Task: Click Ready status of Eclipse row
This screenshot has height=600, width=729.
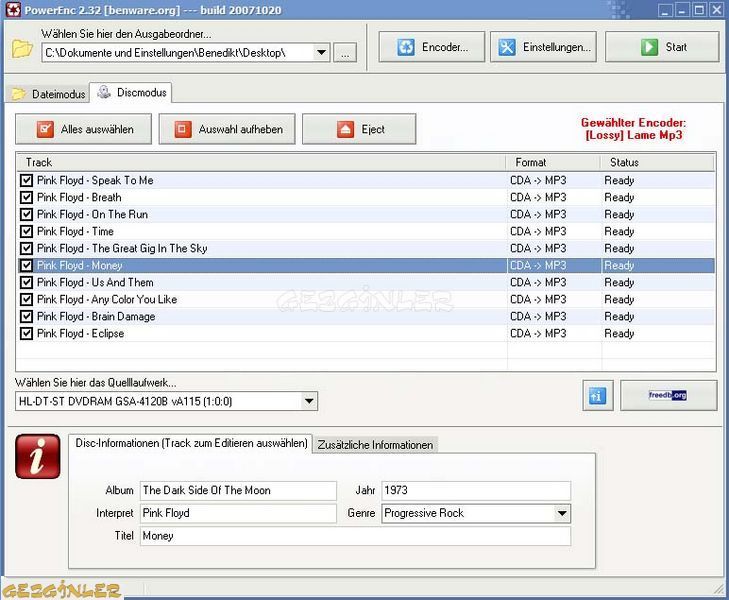Action: tap(619, 333)
